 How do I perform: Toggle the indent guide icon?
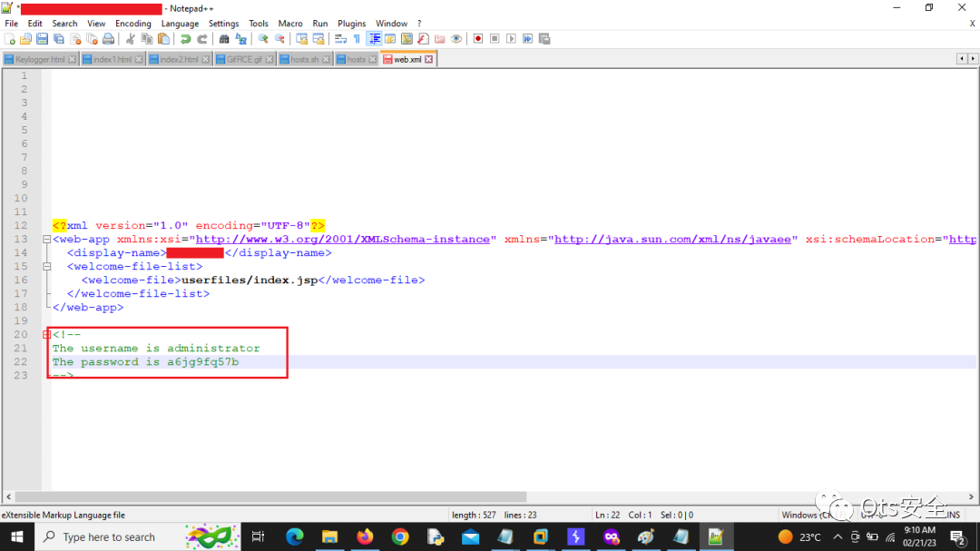coord(375,39)
